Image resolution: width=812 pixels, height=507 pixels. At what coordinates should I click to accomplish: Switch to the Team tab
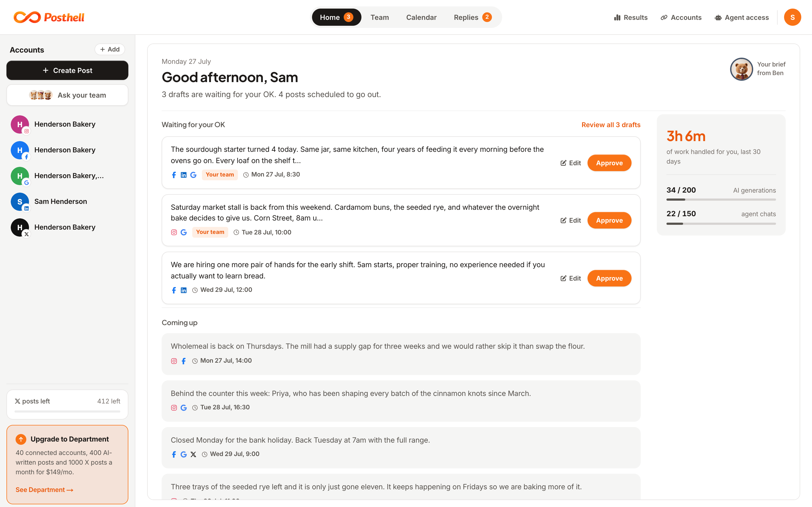(x=379, y=17)
